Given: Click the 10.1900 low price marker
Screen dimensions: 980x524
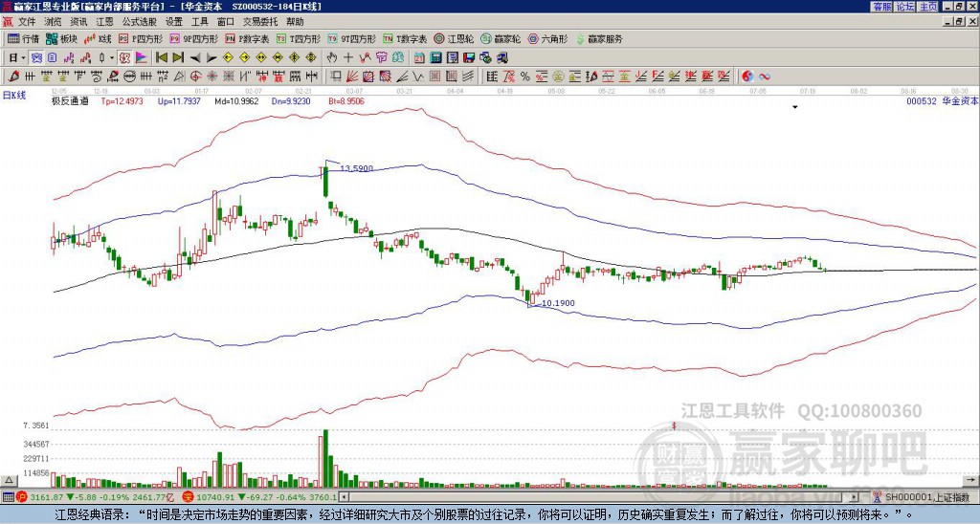Looking at the screenshot, I should [x=558, y=303].
